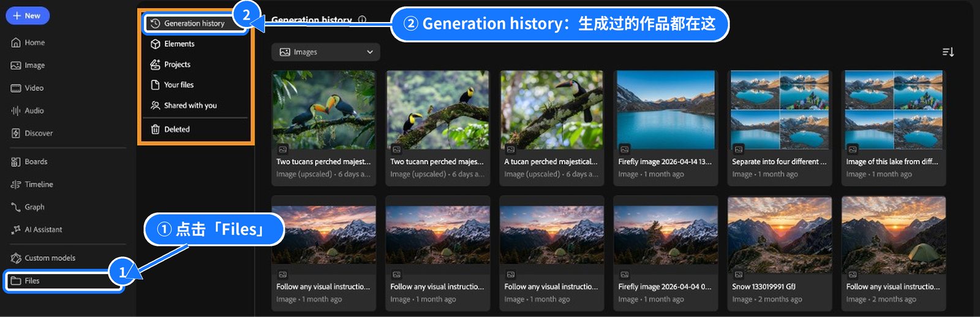
Task: Expand the Images filter dropdown
Action: [326, 52]
